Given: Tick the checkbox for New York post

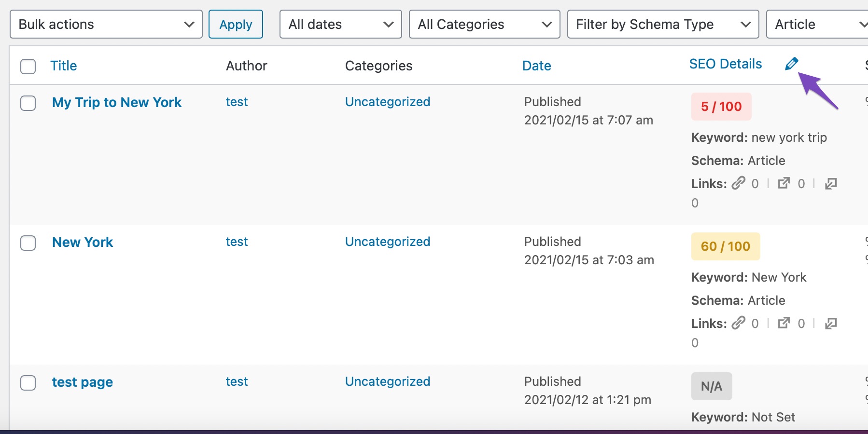Looking at the screenshot, I should pyautogui.click(x=28, y=243).
